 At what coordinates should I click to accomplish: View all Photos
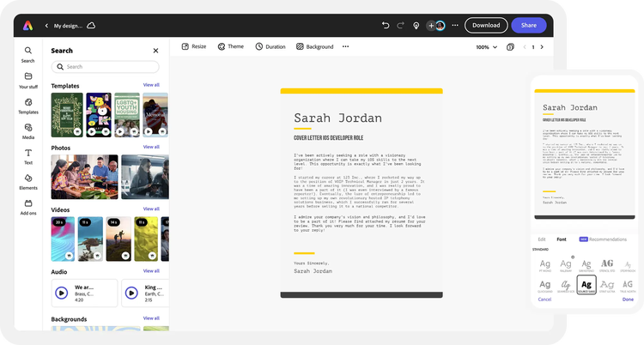151,147
